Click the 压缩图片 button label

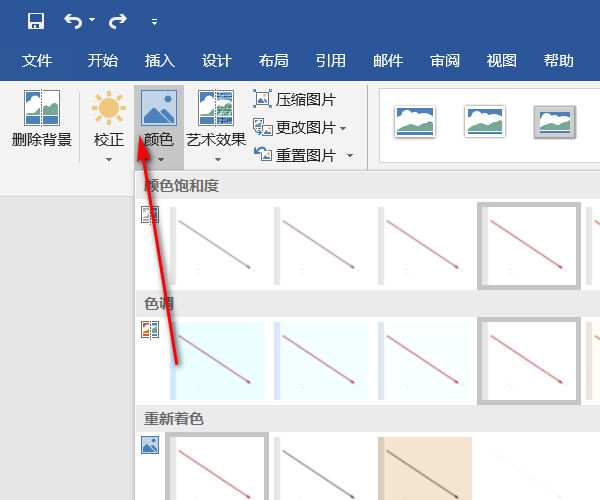[306, 99]
